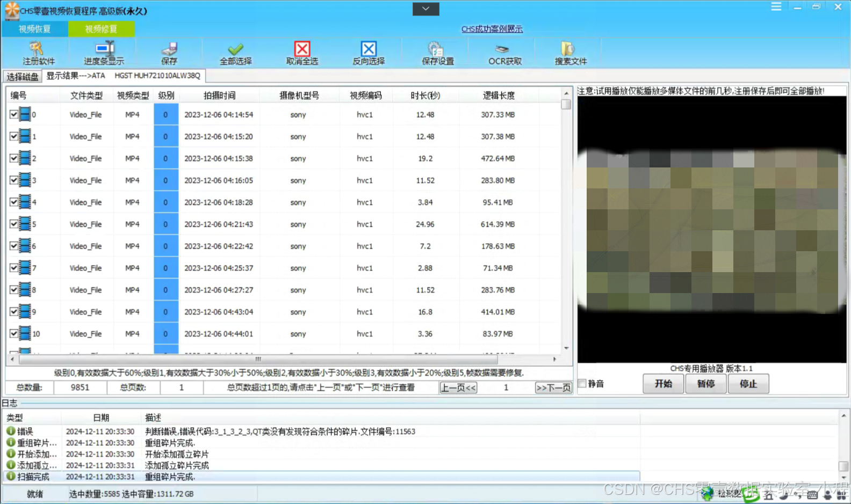Sort by 时长(秒) column header
Image resolution: width=851 pixels, height=504 pixels.
(425, 96)
